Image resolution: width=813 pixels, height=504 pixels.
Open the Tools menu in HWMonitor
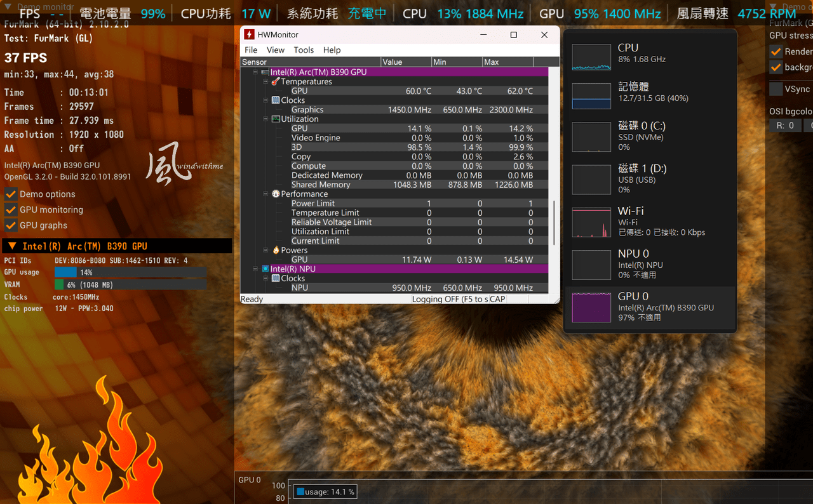[304, 50]
